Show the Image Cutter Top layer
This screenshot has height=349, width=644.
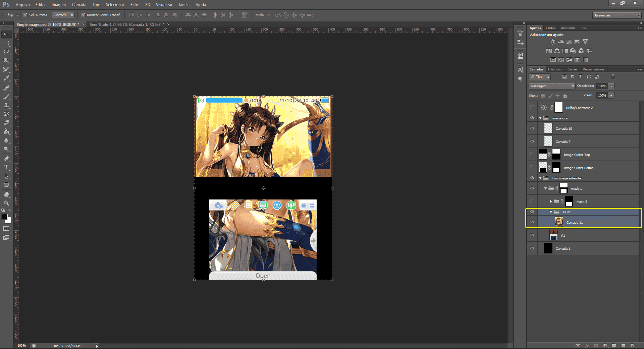point(532,155)
